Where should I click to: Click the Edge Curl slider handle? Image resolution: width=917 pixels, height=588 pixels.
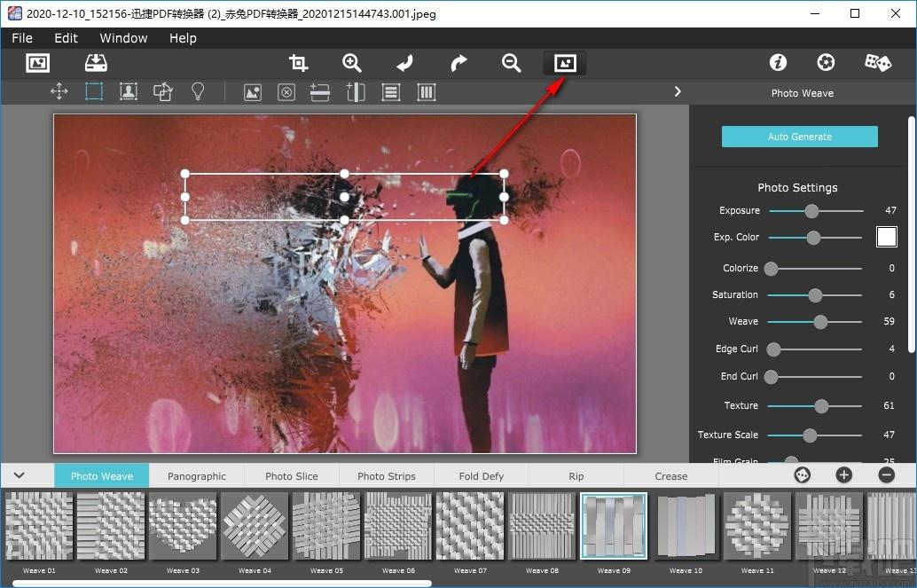point(773,349)
